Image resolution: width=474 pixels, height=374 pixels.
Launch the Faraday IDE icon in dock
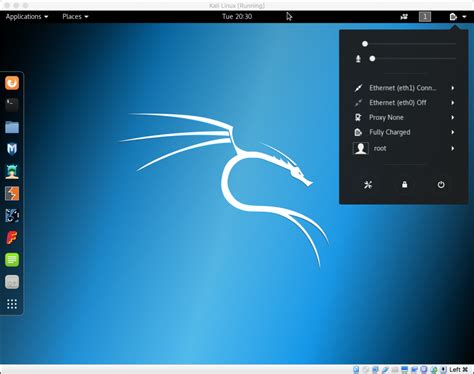(x=12, y=238)
